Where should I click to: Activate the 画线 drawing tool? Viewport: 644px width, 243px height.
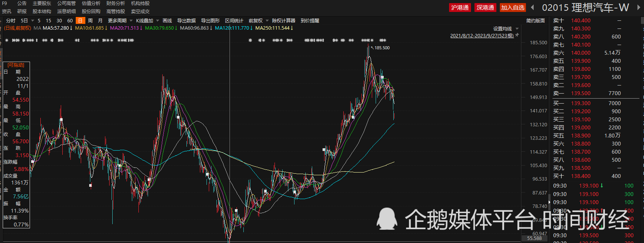[167, 21]
